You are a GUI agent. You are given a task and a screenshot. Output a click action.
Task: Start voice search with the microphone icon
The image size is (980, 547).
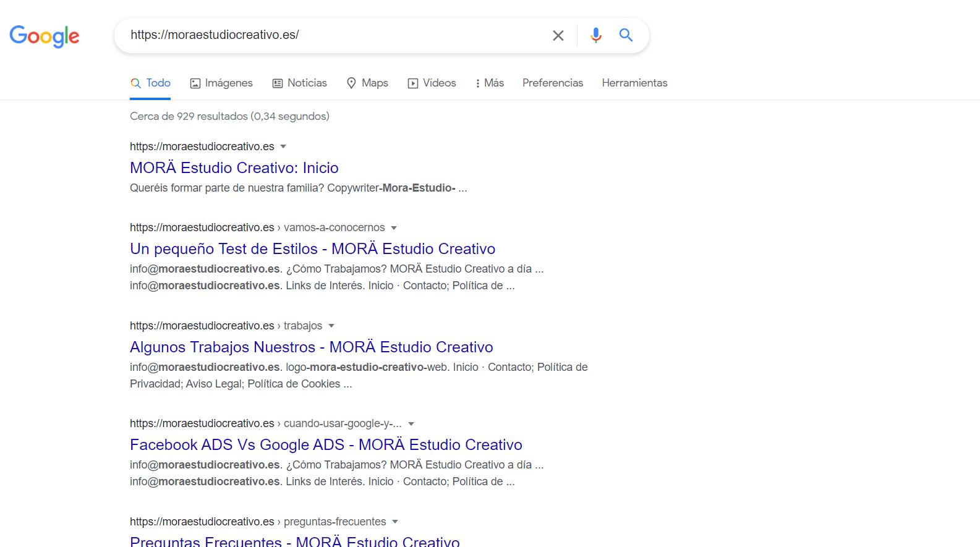click(x=595, y=35)
